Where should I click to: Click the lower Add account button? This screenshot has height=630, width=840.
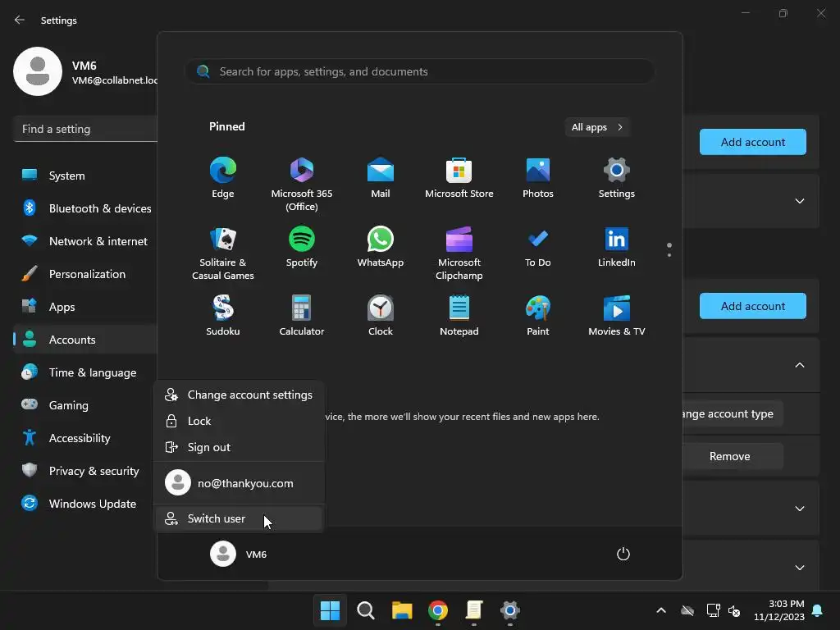753,306
